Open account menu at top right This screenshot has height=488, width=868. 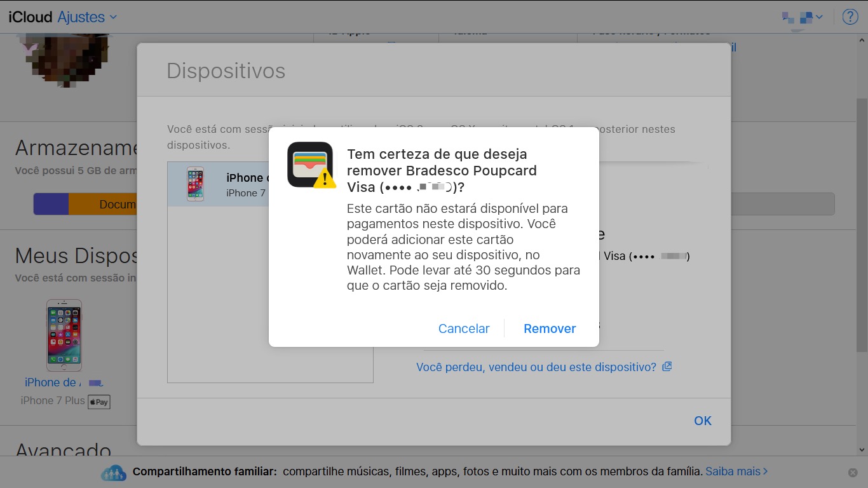point(803,17)
